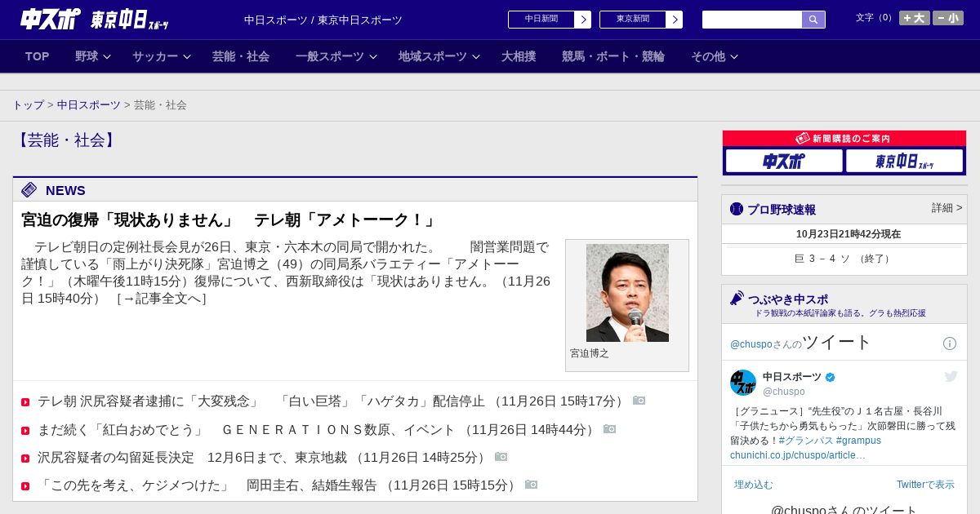Click the Twitterで表示 link

coord(925,485)
